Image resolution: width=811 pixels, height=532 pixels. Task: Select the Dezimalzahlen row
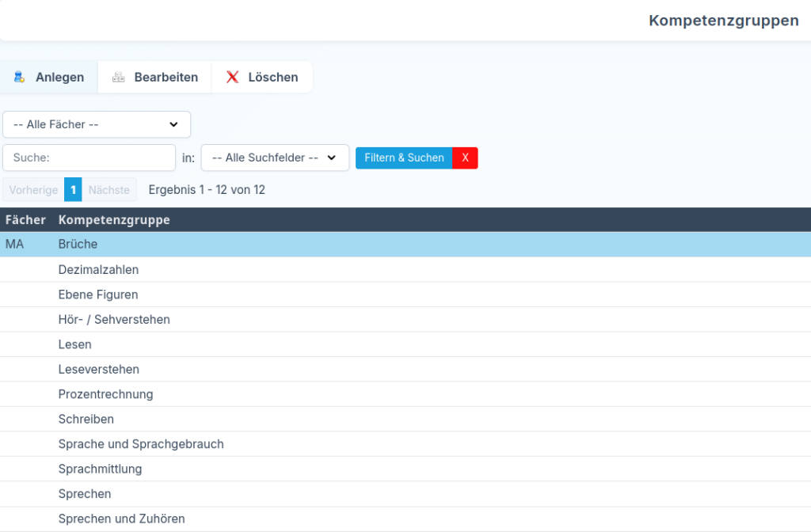[98, 270]
